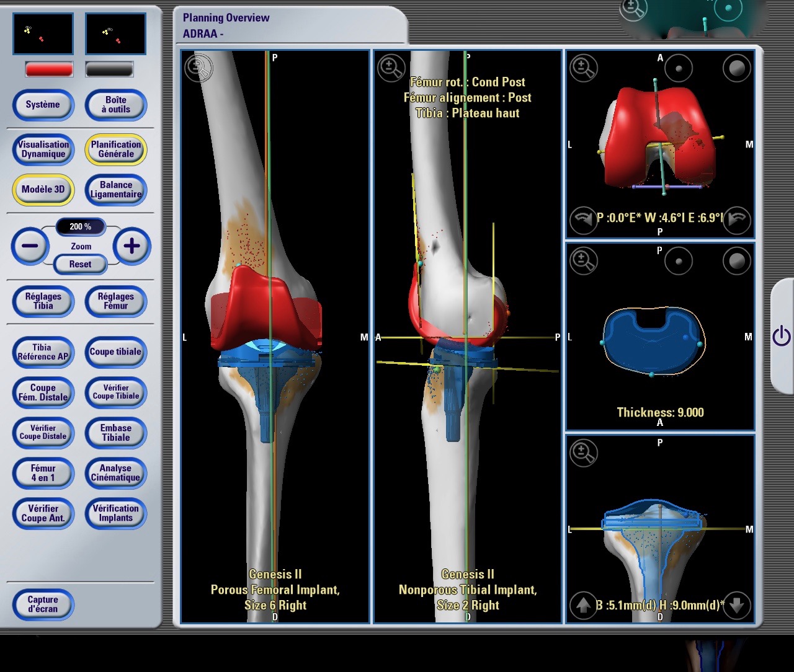This screenshot has width=794, height=672.
Task: Go to Coupe Fém. Distale step
Action: click(43, 392)
